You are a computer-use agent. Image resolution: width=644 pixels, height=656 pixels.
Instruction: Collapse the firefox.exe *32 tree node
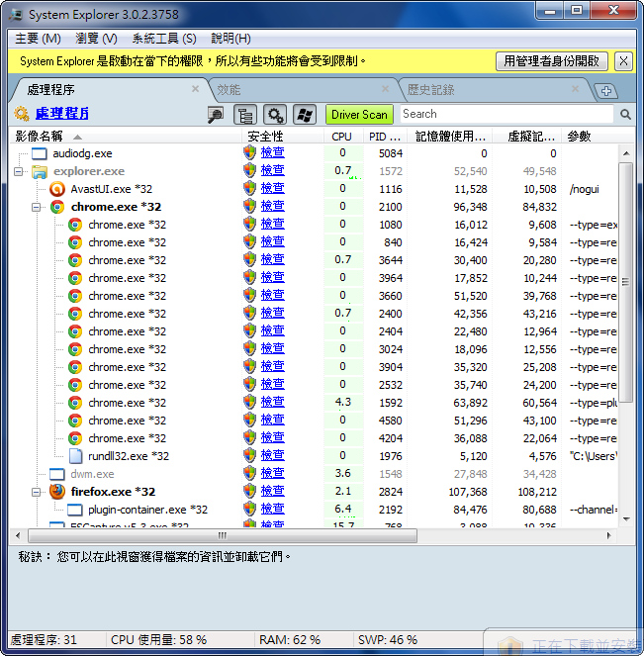click(37, 492)
